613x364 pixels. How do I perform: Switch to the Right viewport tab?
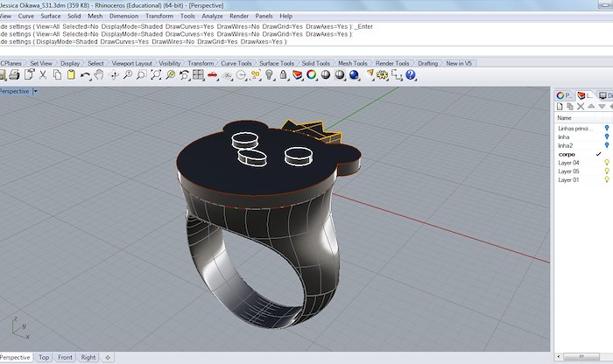(x=88, y=357)
